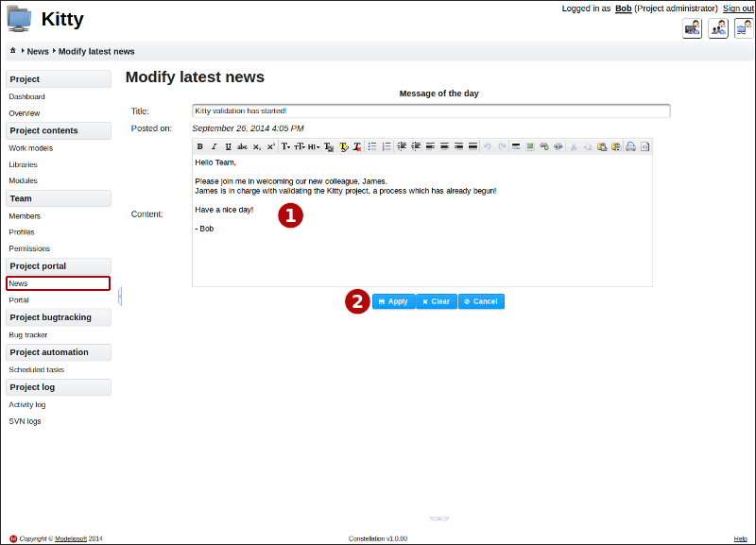Apply superscript formatting
The width and height of the screenshot is (756, 545).
pos(270,146)
